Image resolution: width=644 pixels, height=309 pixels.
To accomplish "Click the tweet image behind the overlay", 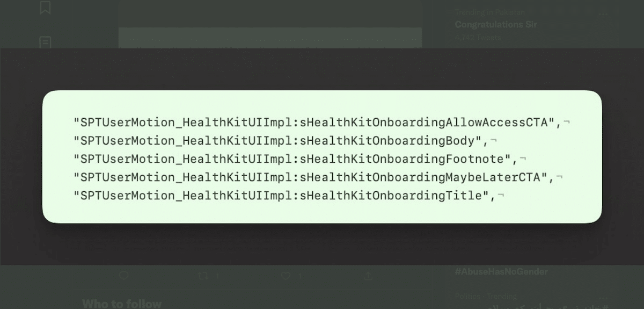I will (x=270, y=38).
